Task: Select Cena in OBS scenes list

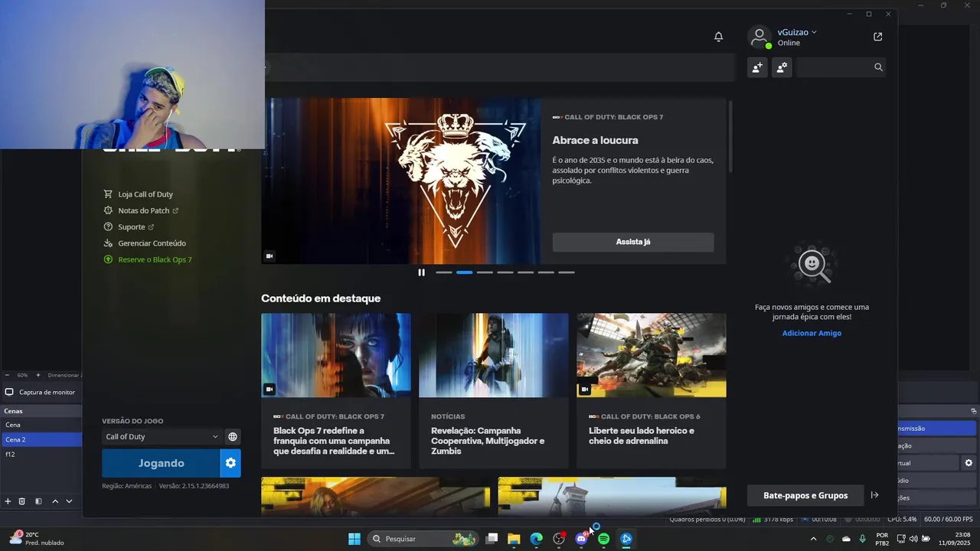Action: coord(41,425)
